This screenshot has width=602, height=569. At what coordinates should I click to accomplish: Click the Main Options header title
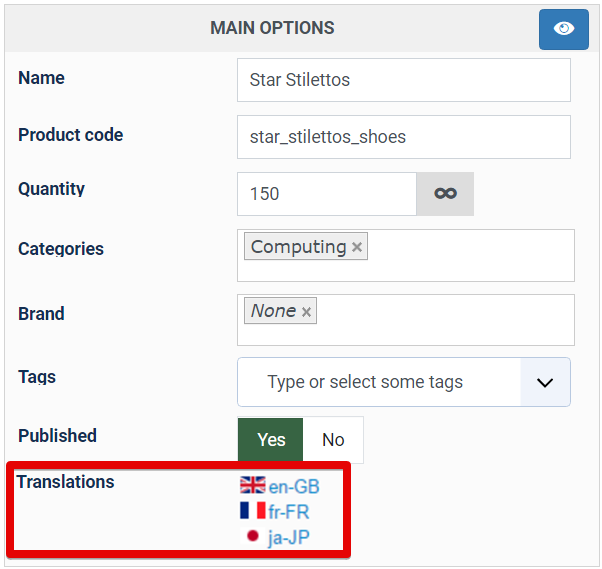[x=272, y=28]
